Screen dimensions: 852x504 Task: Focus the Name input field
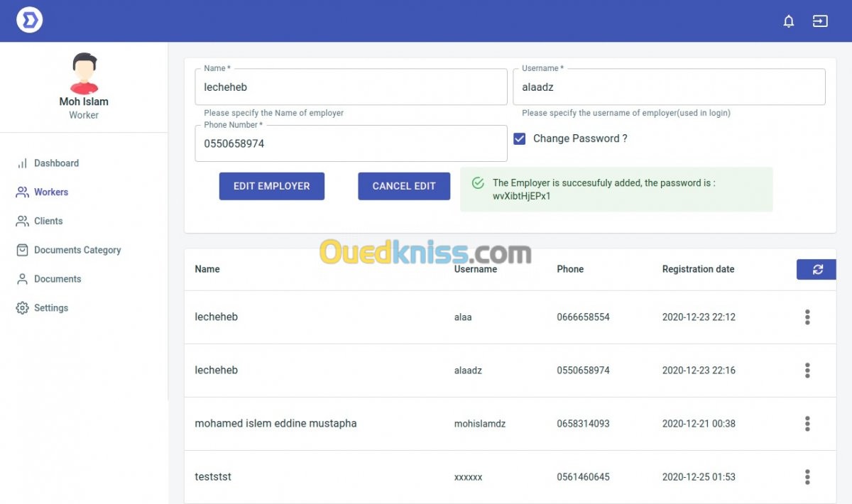pos(351,87)
